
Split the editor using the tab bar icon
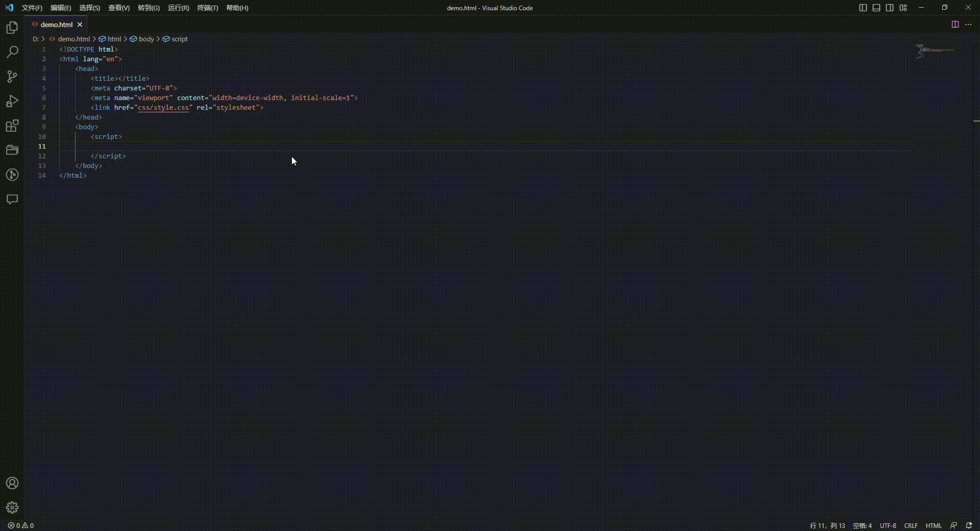click(x=954, y=24)
